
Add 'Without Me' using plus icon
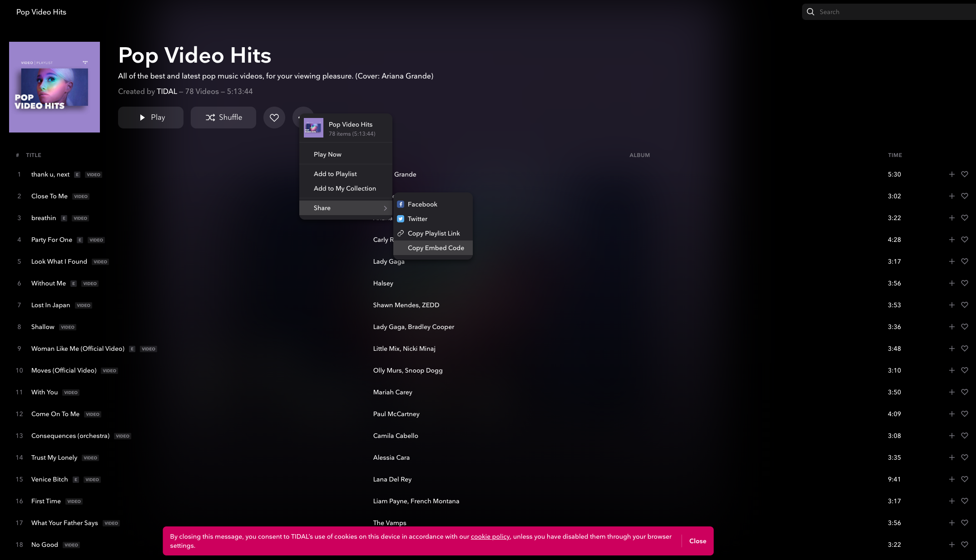coord(951,283)
